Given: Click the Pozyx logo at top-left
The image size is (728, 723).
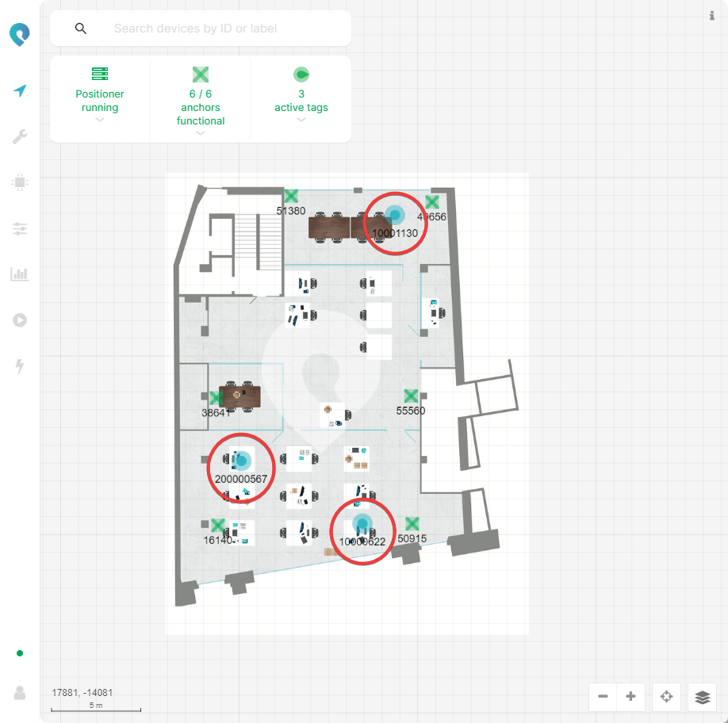Looking at the screenshot, I should click(20, 34).
